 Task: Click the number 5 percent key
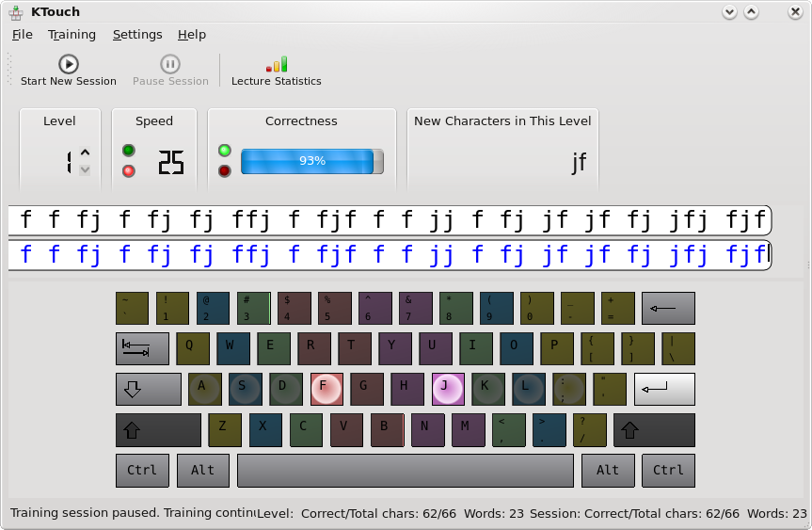(335, 308)
